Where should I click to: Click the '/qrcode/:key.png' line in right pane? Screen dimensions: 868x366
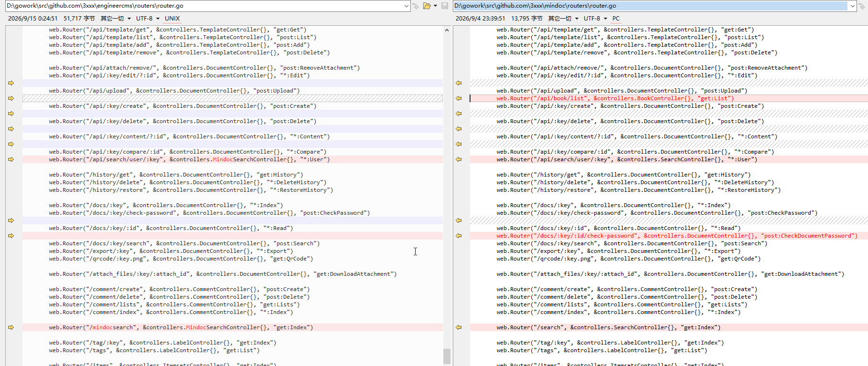click(628, 259)
